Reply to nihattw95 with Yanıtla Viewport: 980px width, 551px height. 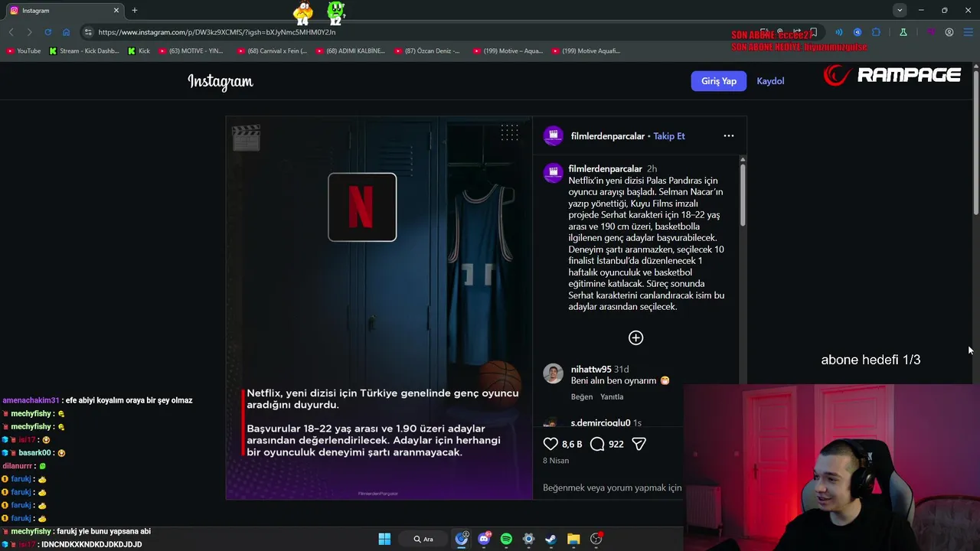(612, 396)
